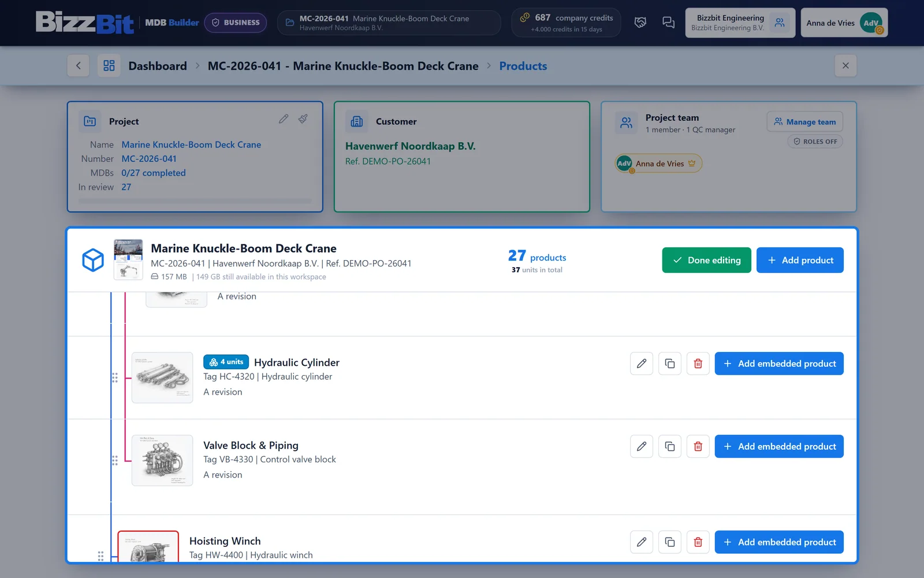Open the chat messages icon
This screenshot has width=924, height=578.
pos(668,23)
